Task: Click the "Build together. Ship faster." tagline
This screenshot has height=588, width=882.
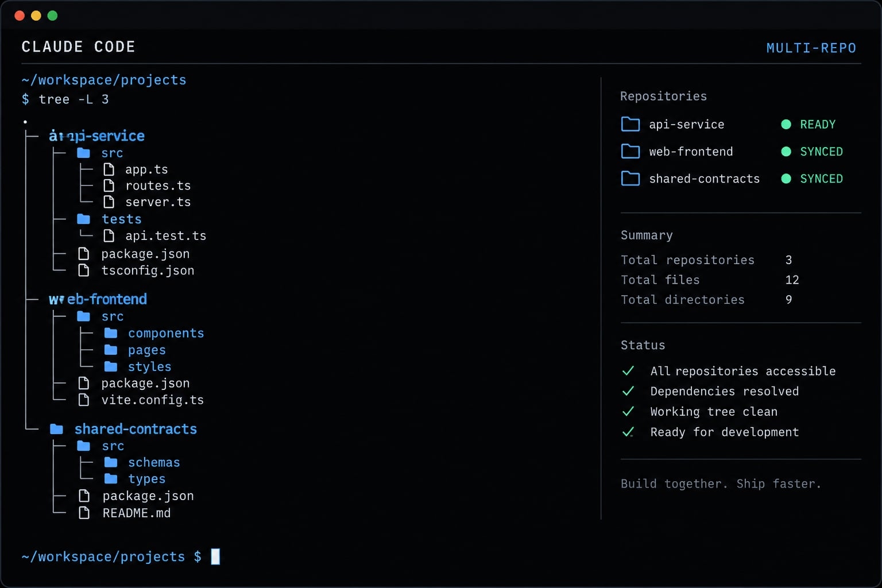Action: [721, 484]
